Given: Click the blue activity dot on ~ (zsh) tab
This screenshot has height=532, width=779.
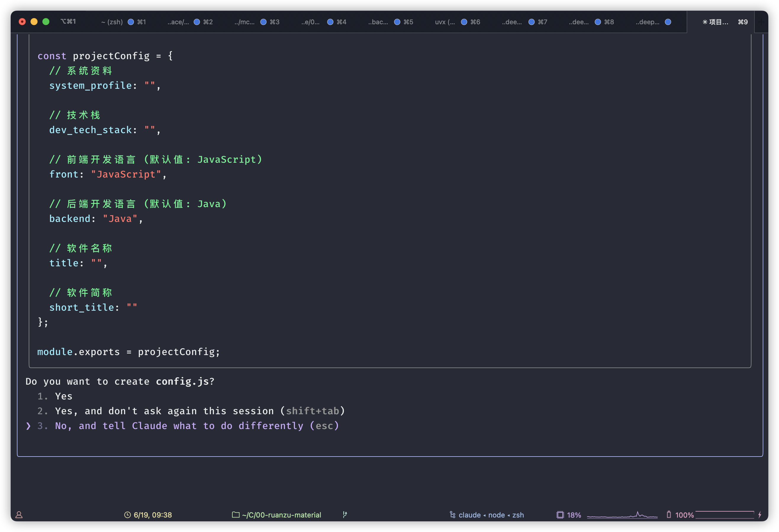Looking at the screenshot, I should coord(131,22).
